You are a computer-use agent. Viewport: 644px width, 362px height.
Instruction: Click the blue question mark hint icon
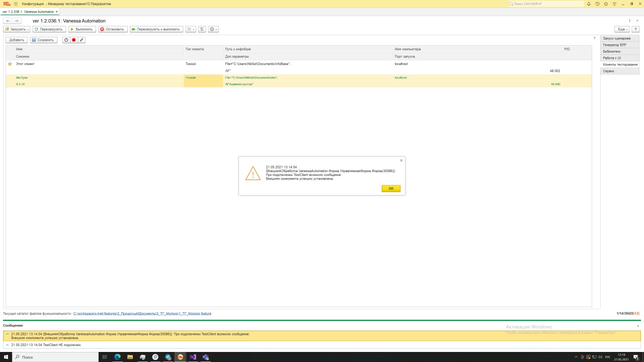coord(594,38)
